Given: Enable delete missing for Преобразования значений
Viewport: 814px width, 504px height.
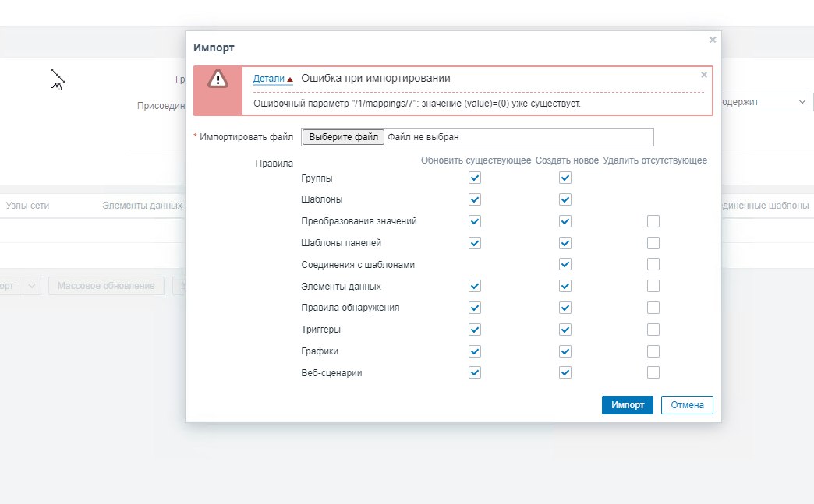Looking at the screenshot, I should (653, 221).
